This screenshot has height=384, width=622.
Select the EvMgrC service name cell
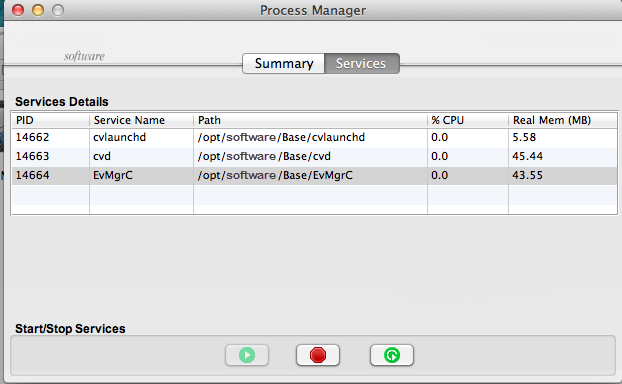coord(142,175)
